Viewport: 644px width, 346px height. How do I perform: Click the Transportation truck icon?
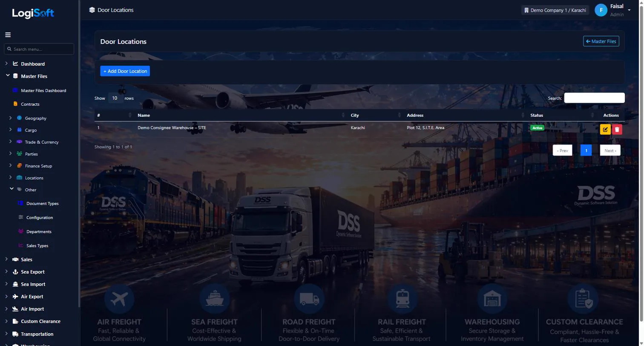coord(15,334)
